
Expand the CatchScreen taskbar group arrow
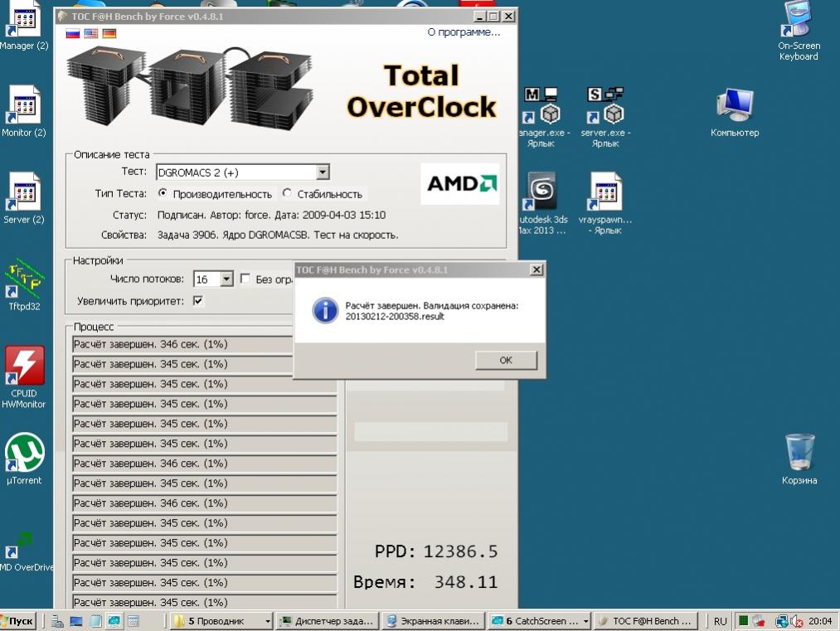[585, 621]
